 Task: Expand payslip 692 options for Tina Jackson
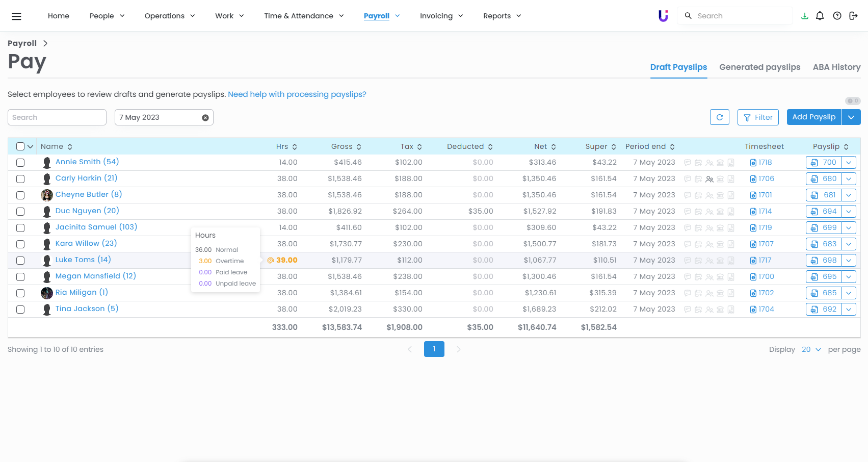tap(849, 310)
